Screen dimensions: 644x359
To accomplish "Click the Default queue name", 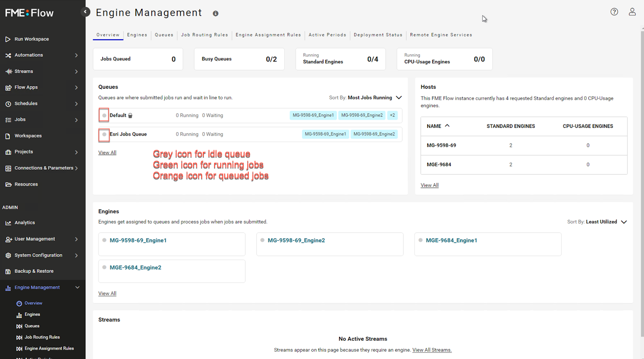I will coord(118,115).
